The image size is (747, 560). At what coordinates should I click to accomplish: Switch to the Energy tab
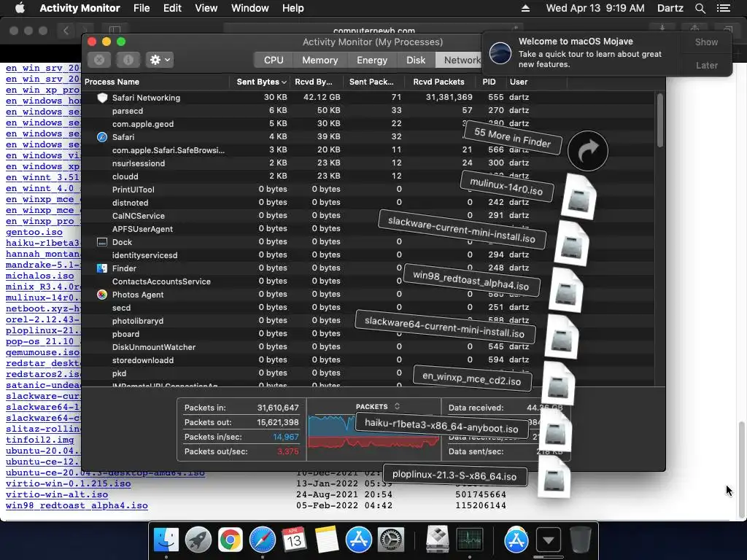click(x=372, y=60)
